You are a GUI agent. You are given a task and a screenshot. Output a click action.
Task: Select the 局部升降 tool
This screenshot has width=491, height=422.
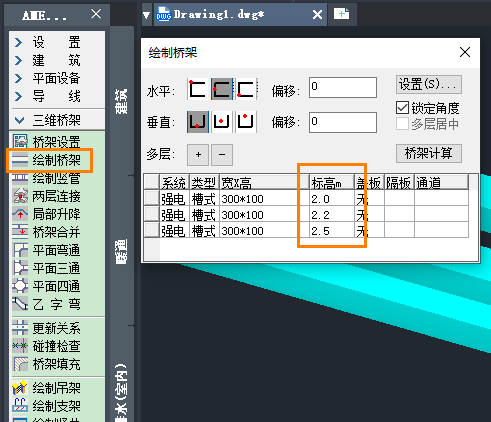pyautogui.click(x=47, y=214)
